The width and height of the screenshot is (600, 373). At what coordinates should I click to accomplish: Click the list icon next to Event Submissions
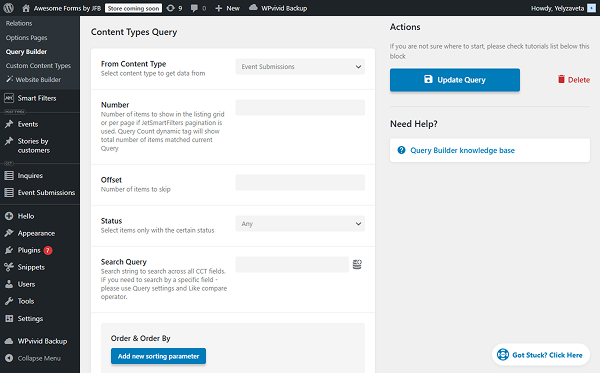coord(9,192)
